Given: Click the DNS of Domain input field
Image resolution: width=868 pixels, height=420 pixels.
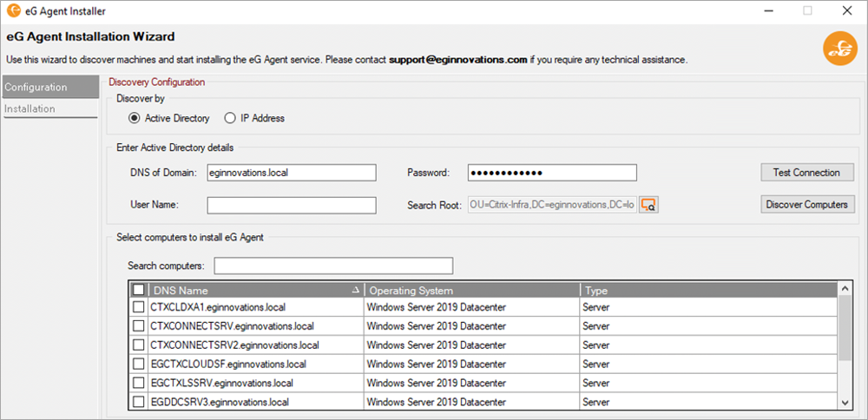Looking at the screenshot, I should [292, 173].
